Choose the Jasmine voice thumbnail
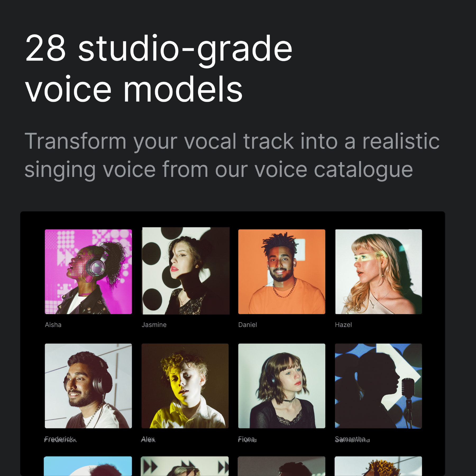This screenshot has height=476, width=476. coord(185,271)
